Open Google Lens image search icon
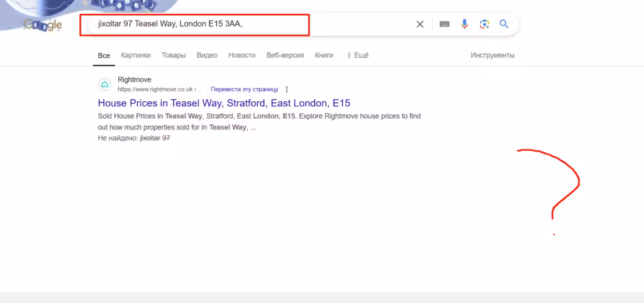Viewport: 644px width, 303px height. (x=485, y=25)
